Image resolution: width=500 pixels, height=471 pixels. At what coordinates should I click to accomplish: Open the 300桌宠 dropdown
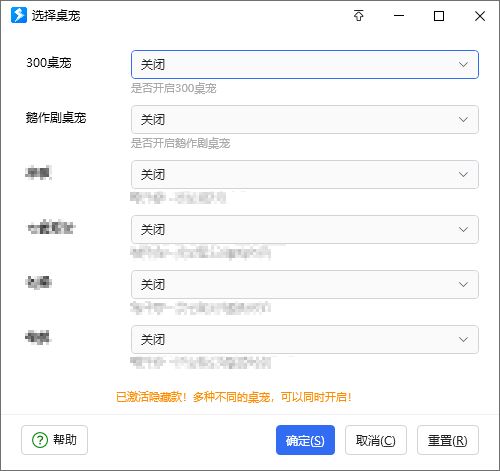[305, 64]
